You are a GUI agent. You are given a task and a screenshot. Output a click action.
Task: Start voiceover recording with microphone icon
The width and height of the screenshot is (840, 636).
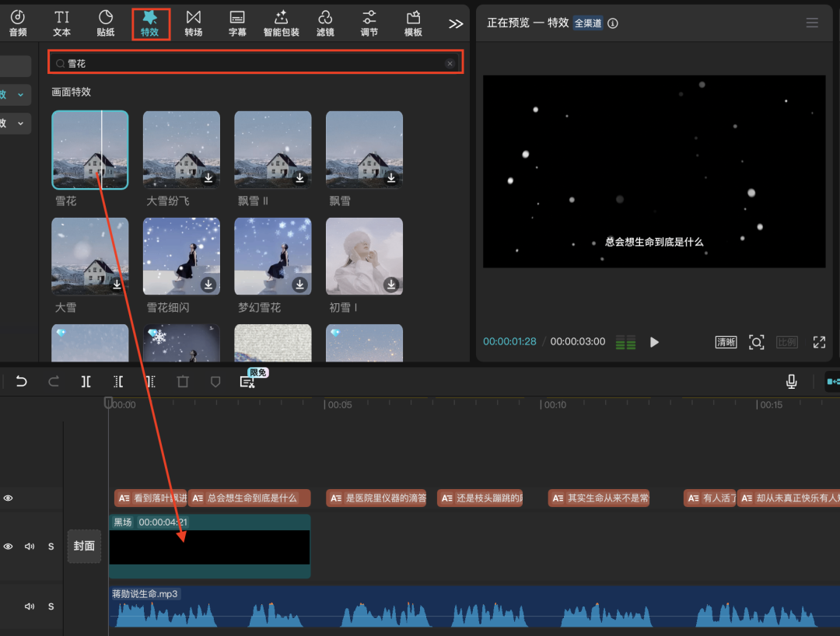tap(791, 382)
